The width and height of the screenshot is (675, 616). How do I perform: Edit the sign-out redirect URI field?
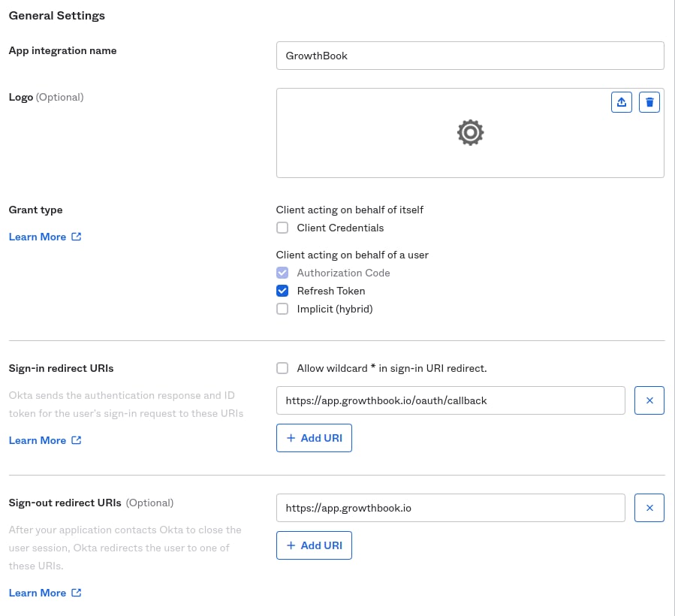tap(451, 508)
